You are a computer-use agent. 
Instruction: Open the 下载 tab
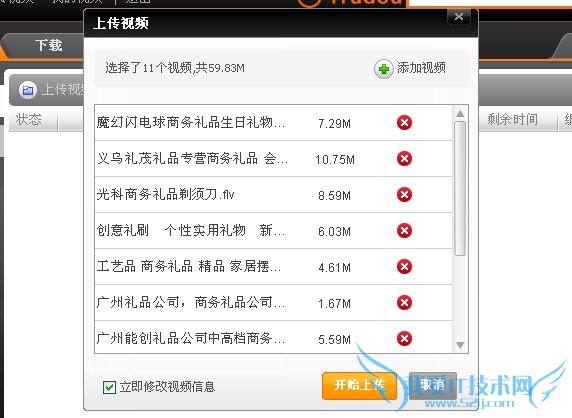[x=49, y=45]
